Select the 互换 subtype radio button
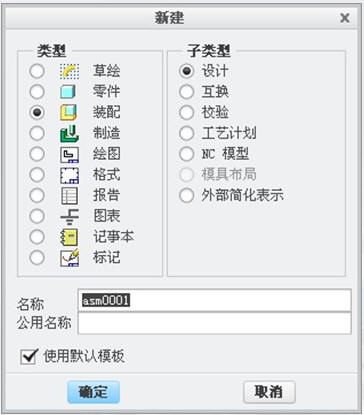The image size is (364, 415). 186,92
